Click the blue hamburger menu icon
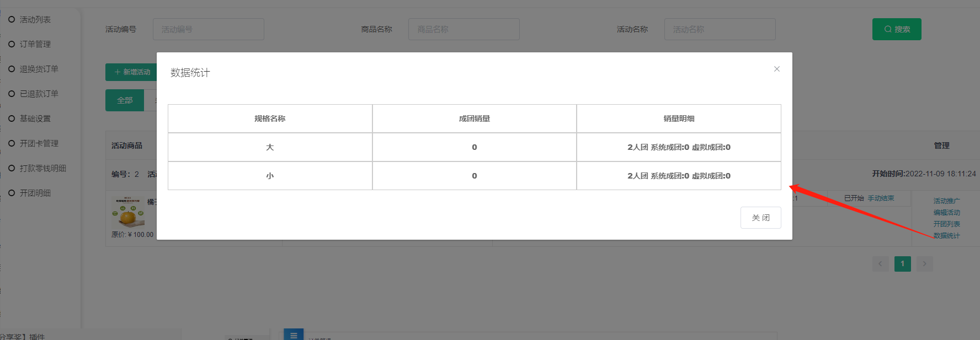The width and height of the screenshot is (980, 340). click(294, 334)
